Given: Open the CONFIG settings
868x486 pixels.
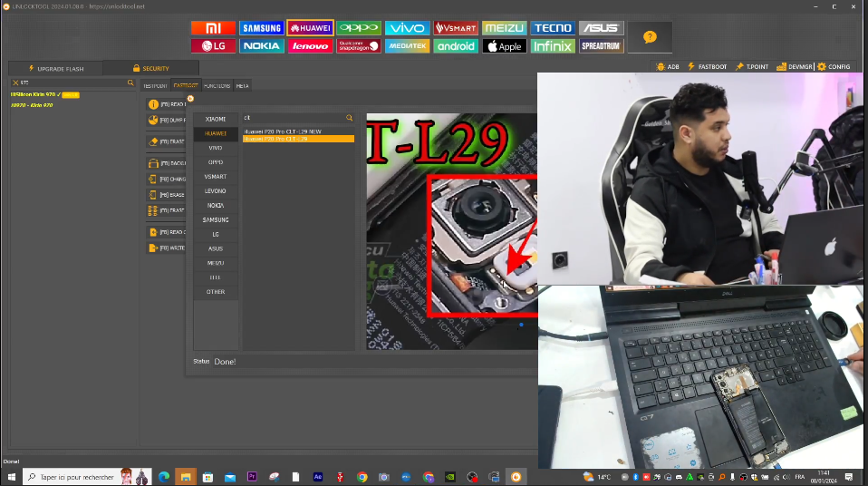Looking at the screenshot, I should [x=834, y=66].
